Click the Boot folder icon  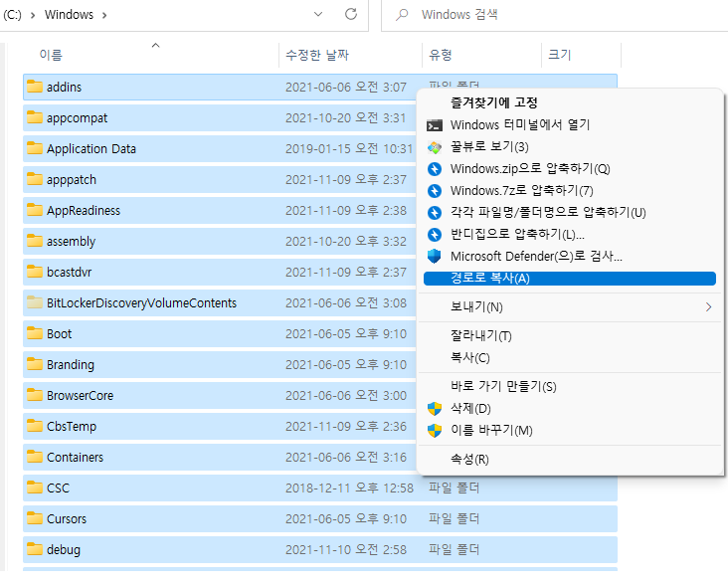pyautogui.click(x=35, y=333)
